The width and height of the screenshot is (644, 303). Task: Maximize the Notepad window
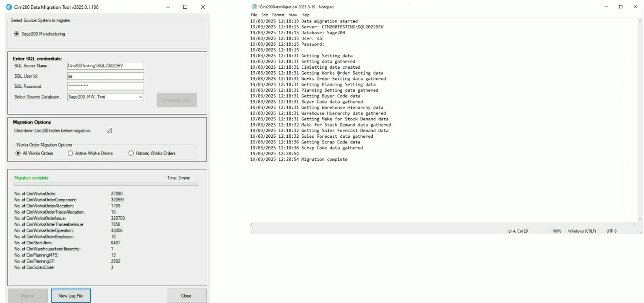click(x=620, y=7)
